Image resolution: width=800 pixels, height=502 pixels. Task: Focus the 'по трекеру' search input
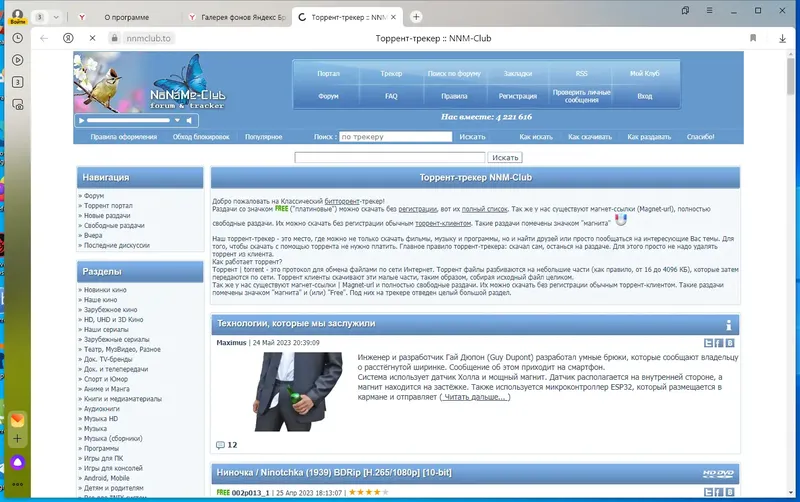[395, 137]
